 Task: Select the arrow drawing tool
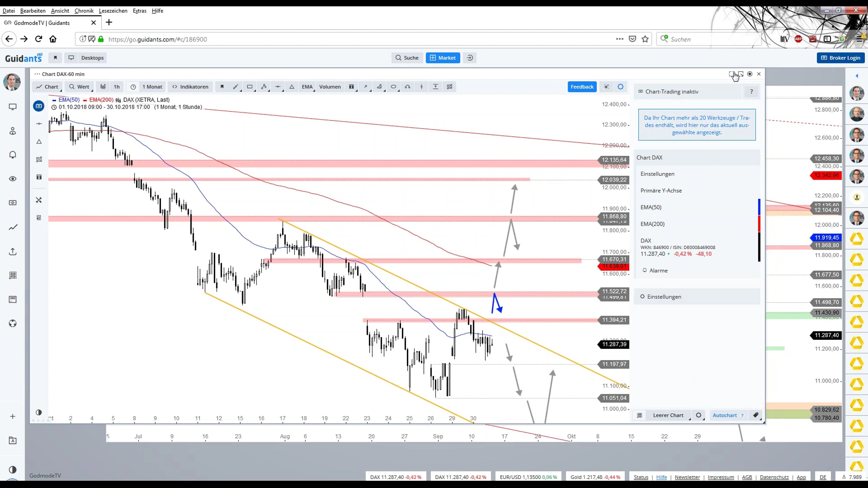pos(365,87)
